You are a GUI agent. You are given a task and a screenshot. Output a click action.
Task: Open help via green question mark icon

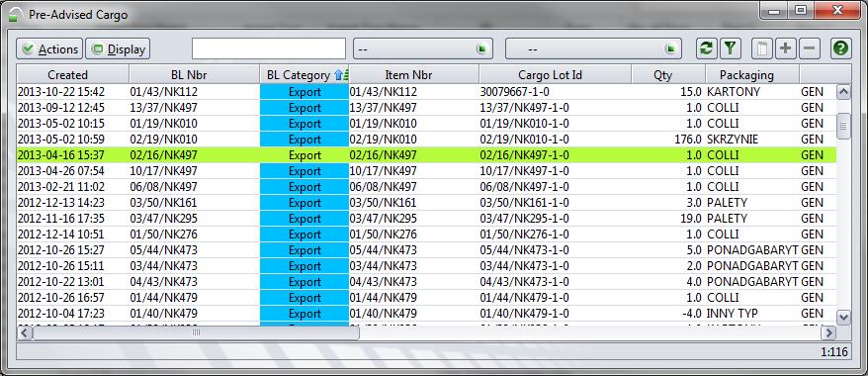[841, 48]
